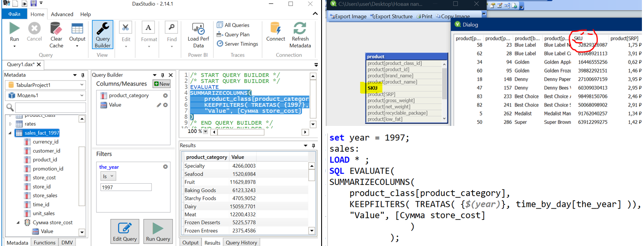This screenshot has height=246, width=644.
Task: Switch to the Help ribbon tab
Action: (86, 14)
